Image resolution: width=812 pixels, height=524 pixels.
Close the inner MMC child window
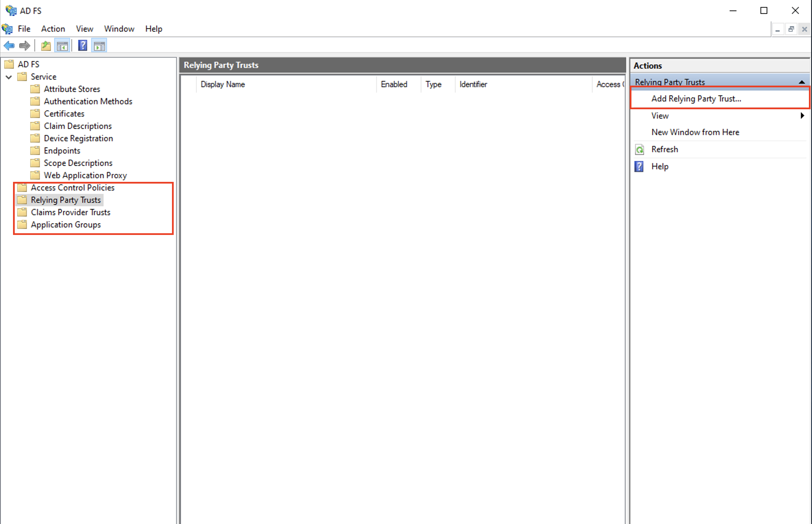[x=804, y=29]
